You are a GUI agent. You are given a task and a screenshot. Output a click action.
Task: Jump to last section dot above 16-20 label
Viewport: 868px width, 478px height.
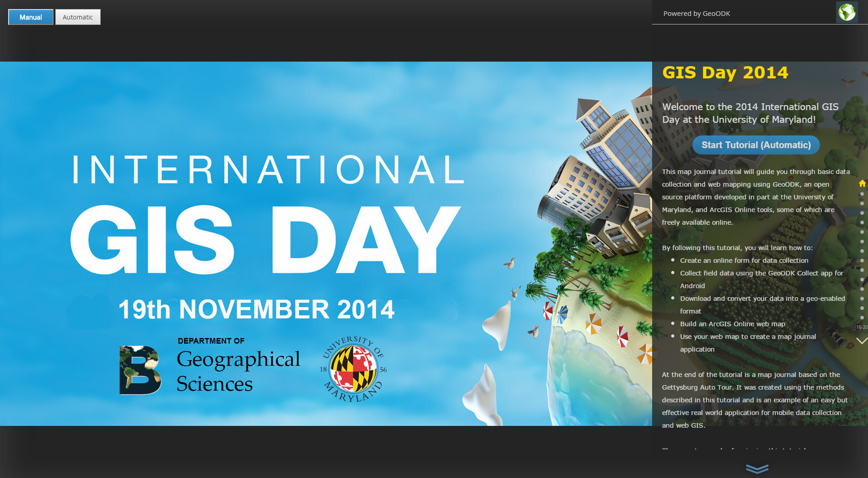point(862,318)
